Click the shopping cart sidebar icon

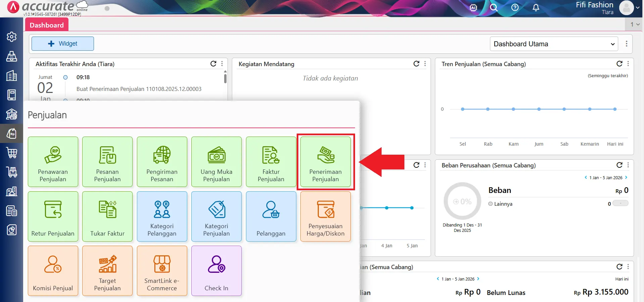12,153
